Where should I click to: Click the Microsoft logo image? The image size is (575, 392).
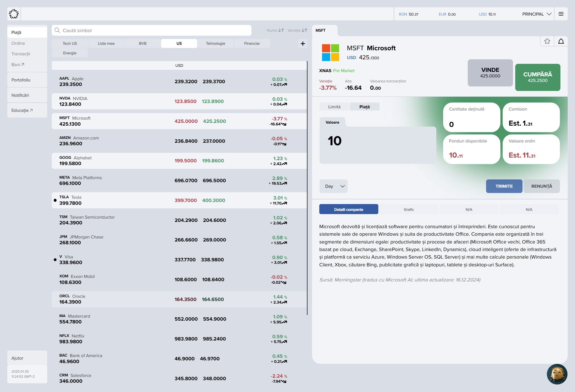pos(331,53)
